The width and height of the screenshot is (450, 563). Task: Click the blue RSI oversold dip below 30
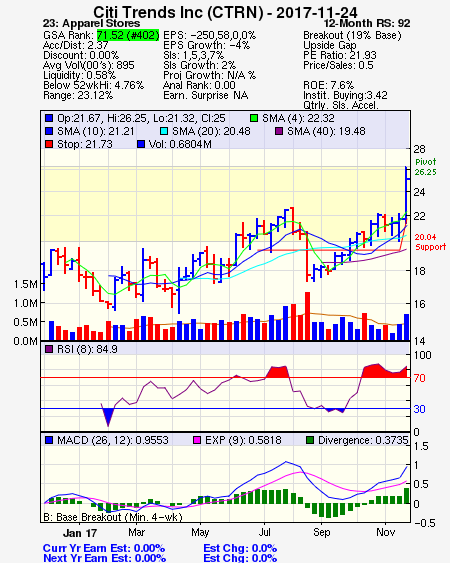(x=108, y=417)
